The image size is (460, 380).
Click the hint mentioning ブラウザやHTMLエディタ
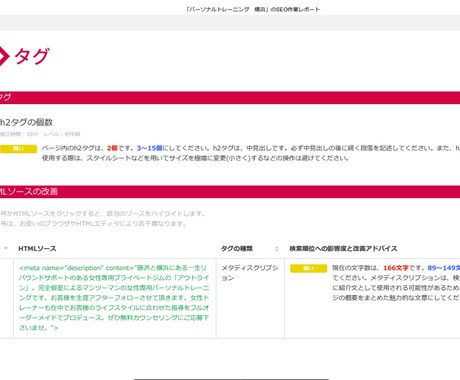coord(93,224)
